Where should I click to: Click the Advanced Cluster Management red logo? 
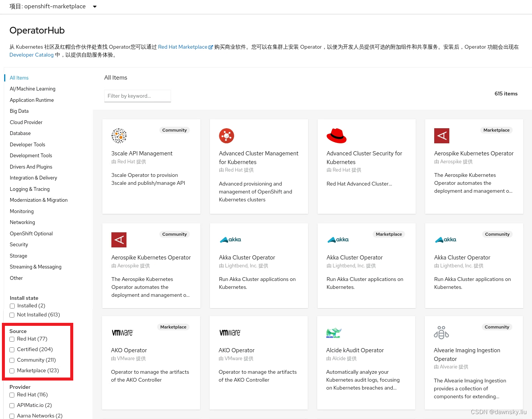coord(227,136)
